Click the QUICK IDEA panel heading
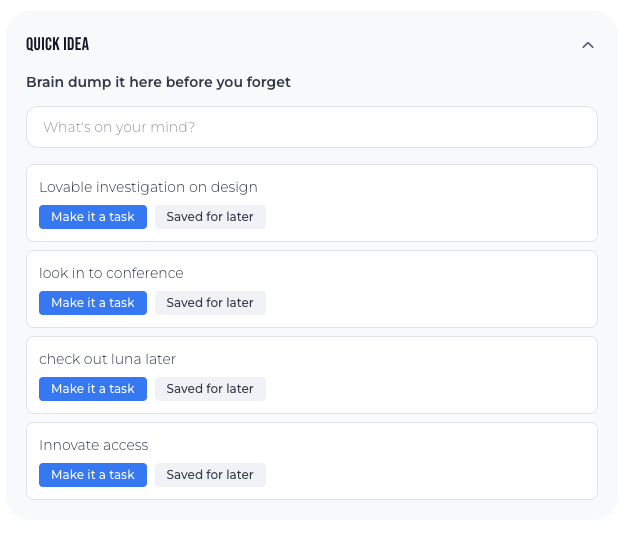Viewport: 632px width, 536px height. 58,45
